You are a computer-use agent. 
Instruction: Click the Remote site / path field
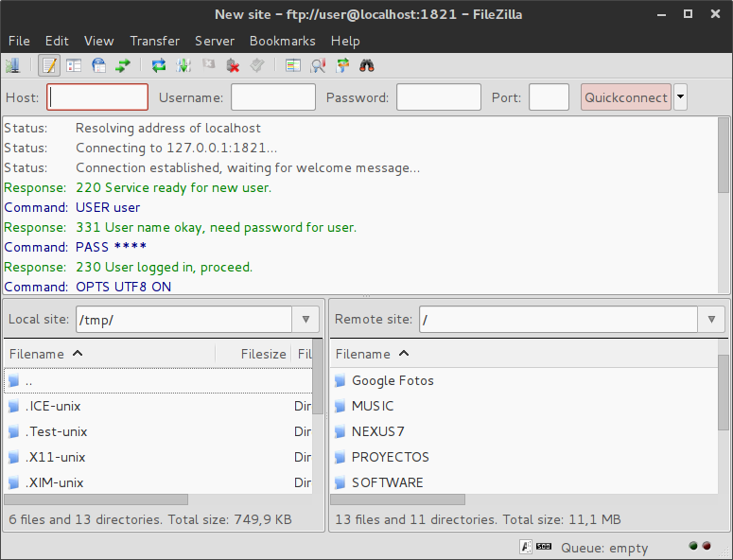point(559,320)
